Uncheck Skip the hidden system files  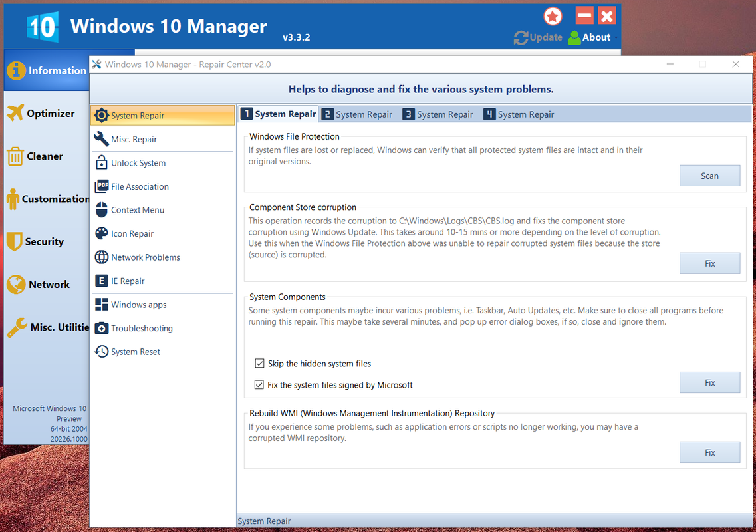[259, 363]
